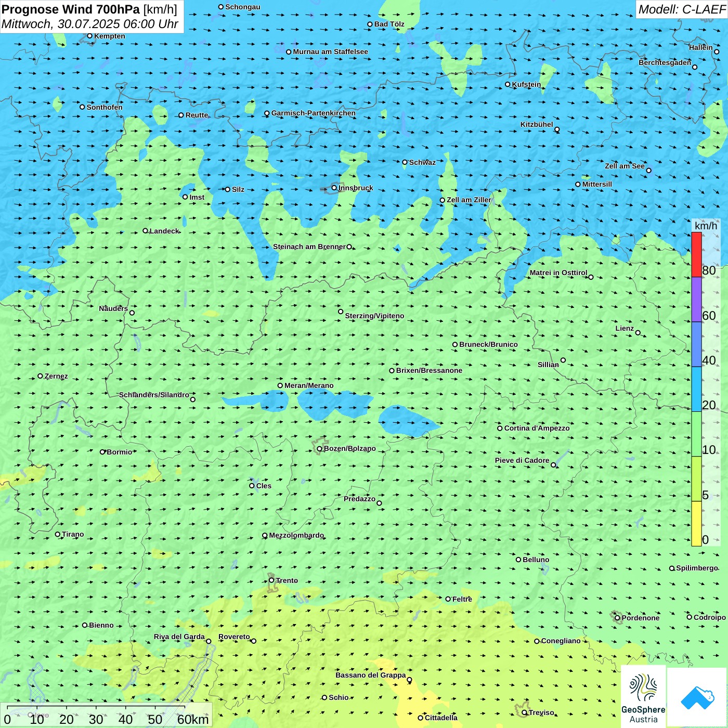
Task: Click the "Cortina d'Ampezzo" label
Action: [537, 428]
